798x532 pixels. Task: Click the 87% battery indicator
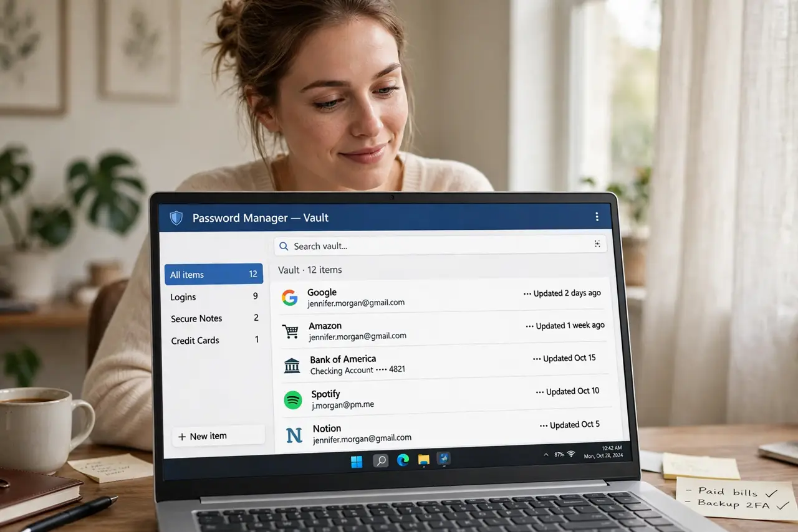tap(559, 454)
